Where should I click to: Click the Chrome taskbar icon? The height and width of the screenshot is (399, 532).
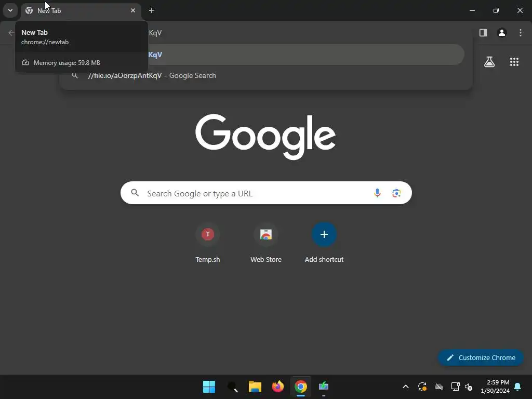tap(301, 387)
